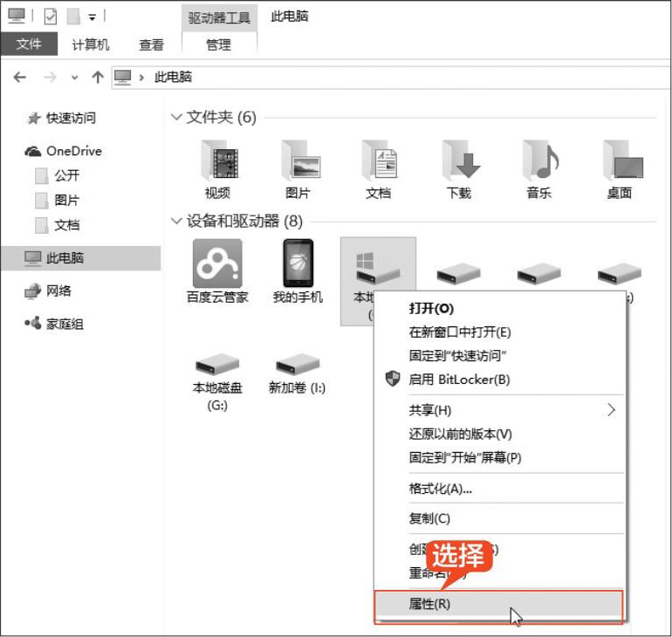672x637 pixels.
Task: Open the 查看 ribbon tab
Action: [x=151, y=45]
